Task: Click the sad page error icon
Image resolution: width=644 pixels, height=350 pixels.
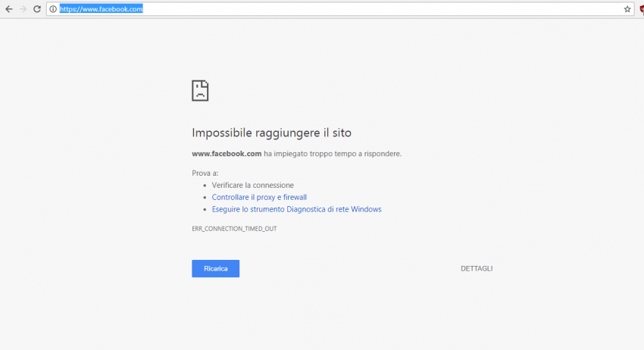Action: [200, 90]
